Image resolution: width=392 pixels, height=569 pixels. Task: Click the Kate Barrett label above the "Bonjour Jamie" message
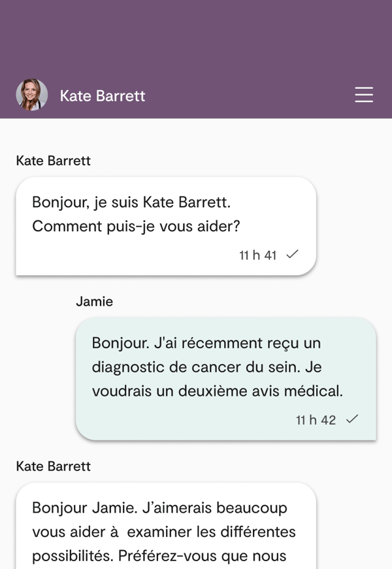[53, 466]
